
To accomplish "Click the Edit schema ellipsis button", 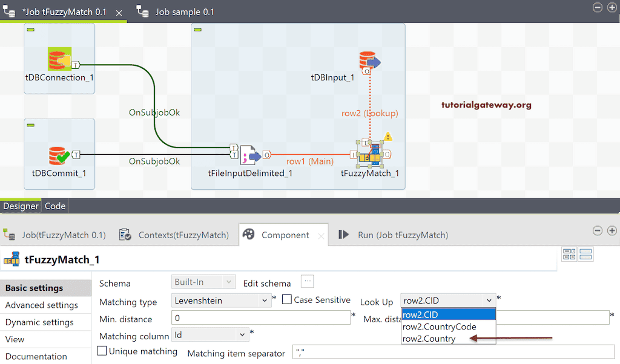I will point(307,281).
